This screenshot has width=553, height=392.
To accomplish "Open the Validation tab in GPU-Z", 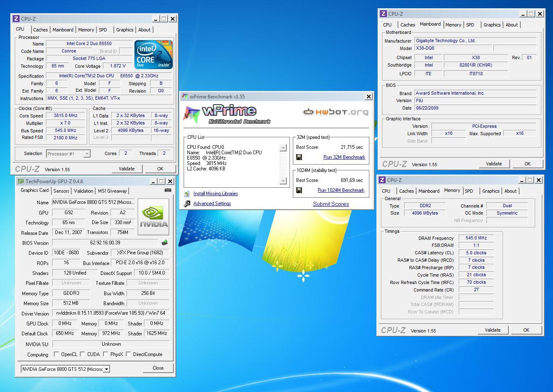I will click(x=84, y=191).
